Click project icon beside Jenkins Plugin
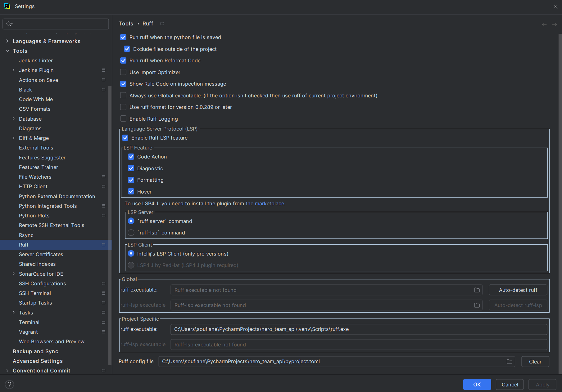This screenshot has height=392, width=562. pyautogui.click(x=103, y=70)
